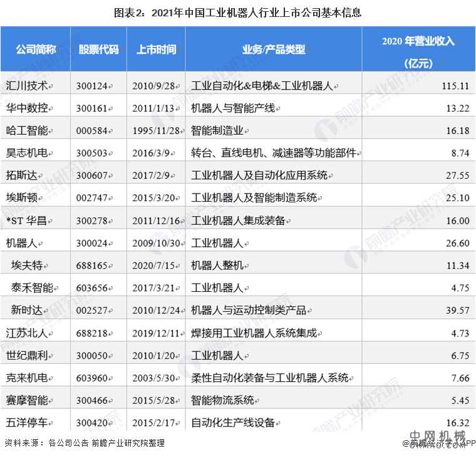Screen dimensions: 476x456
Task: Click the company name 拓斯达
Action: pyautogui.click(x=21, y=175)
